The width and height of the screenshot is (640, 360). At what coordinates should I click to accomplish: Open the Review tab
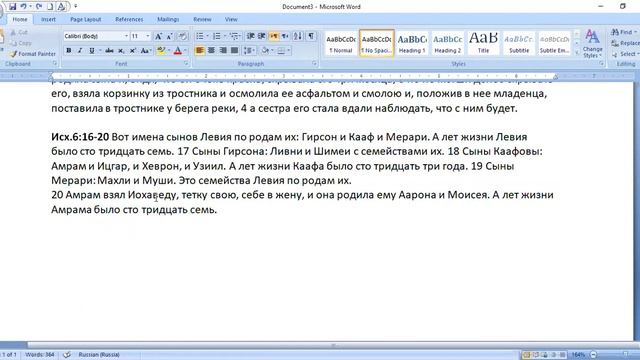point(202,19)
